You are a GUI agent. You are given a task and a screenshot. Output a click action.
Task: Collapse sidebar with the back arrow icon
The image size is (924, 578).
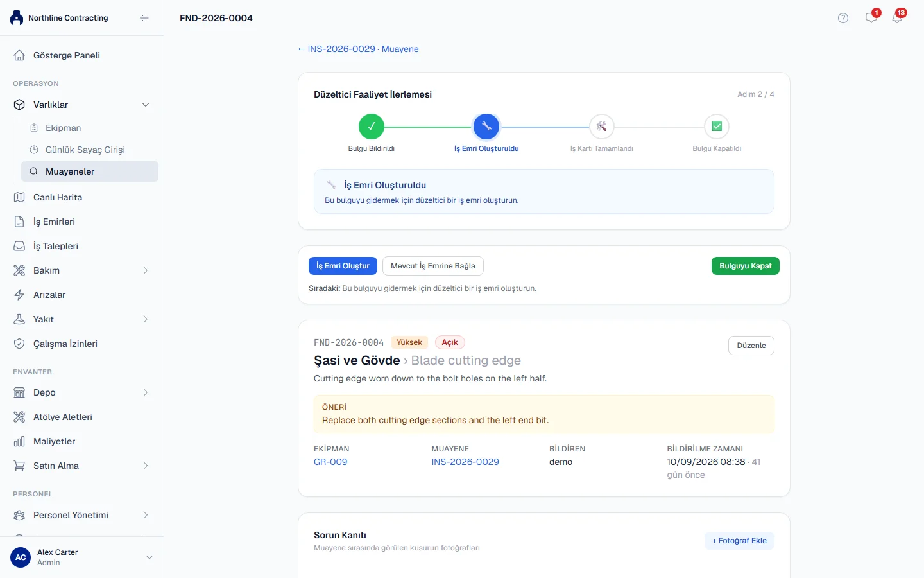[144, 18]
